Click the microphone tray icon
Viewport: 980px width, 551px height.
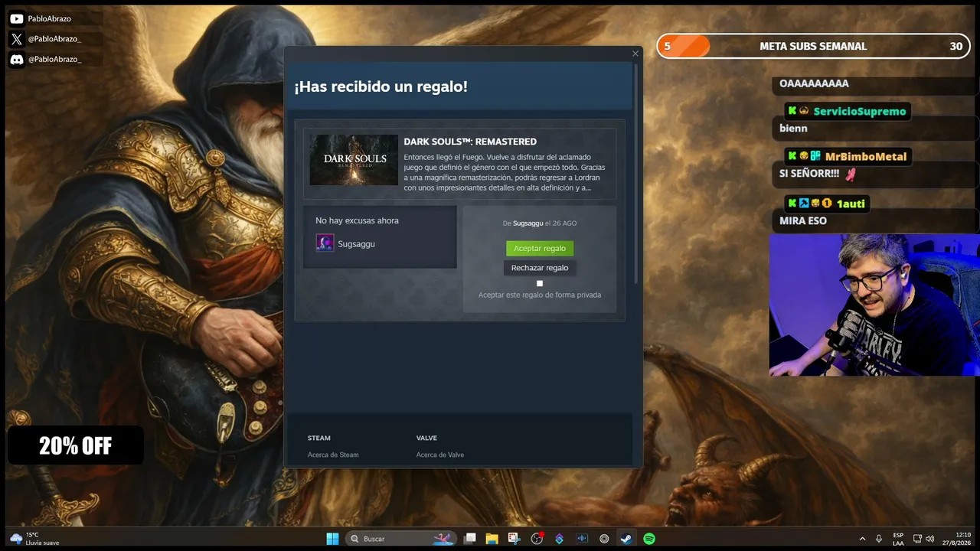coord(879,539)
